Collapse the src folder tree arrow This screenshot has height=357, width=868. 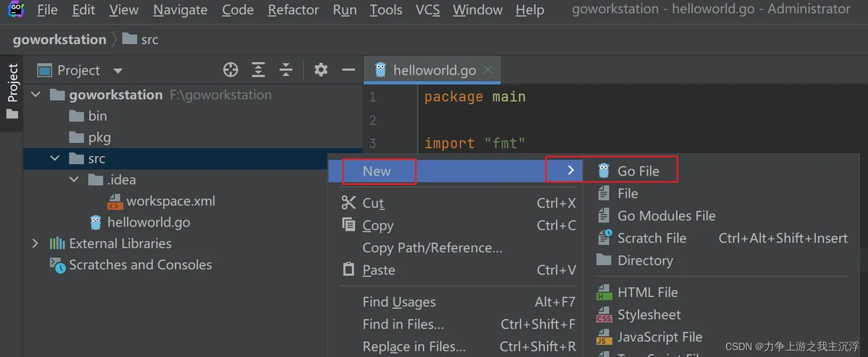point(55,159)
